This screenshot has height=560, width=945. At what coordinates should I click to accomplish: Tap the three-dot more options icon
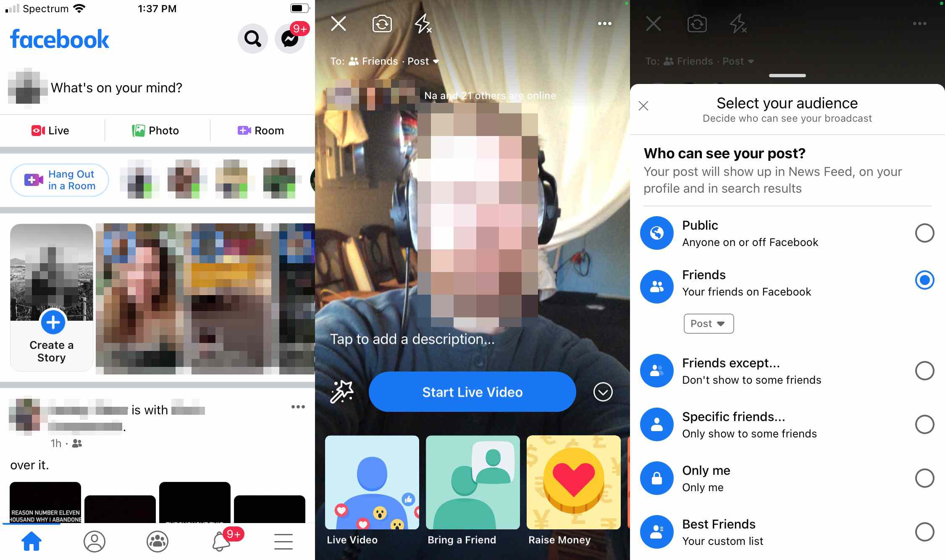[604, 24]
